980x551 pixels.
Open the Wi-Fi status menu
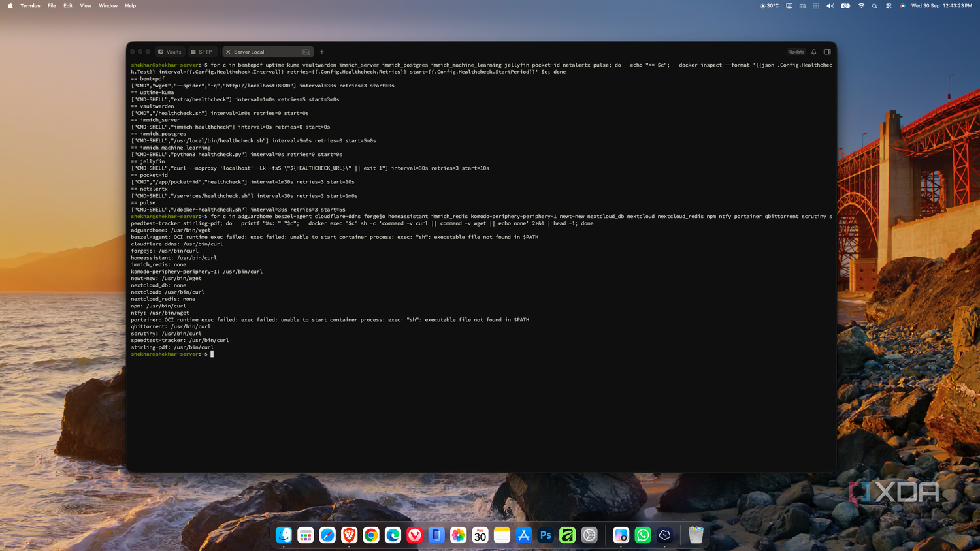tap(861, 5)
